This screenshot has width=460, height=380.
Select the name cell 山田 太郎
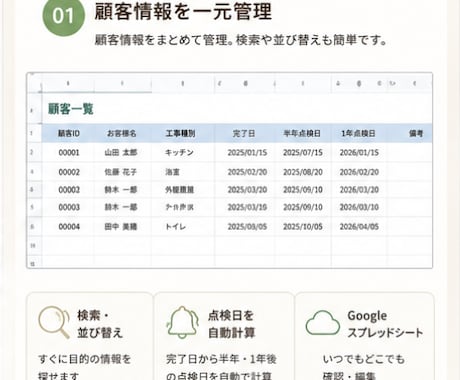(121, 153)
